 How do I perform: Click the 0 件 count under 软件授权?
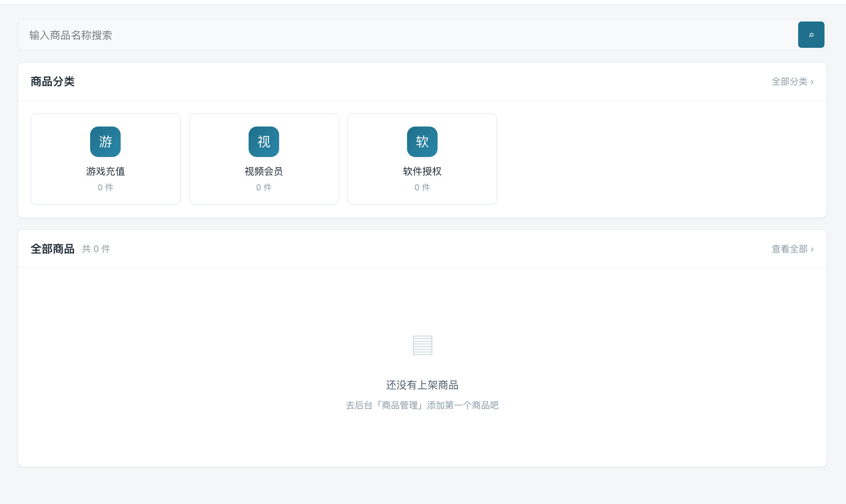pos(422,188)
